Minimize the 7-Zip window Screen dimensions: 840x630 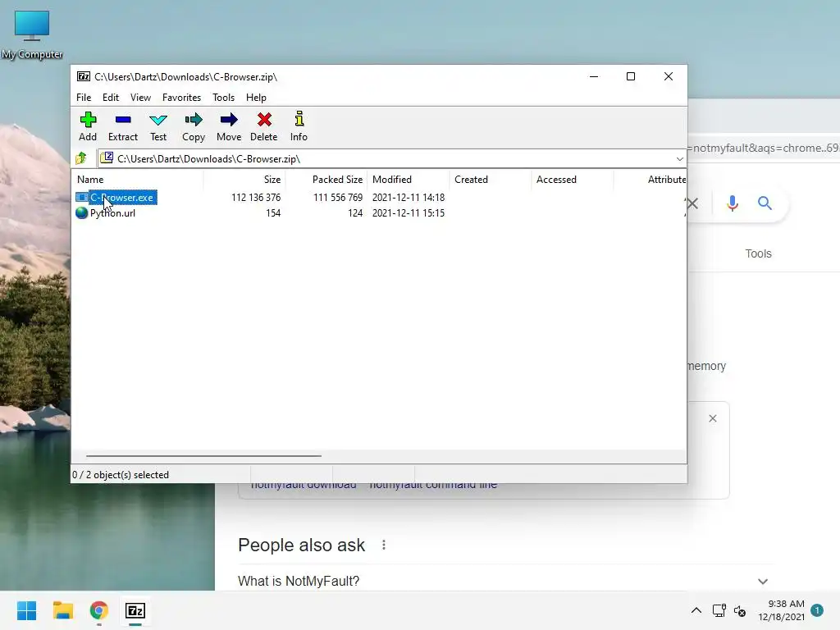point(594,76)
